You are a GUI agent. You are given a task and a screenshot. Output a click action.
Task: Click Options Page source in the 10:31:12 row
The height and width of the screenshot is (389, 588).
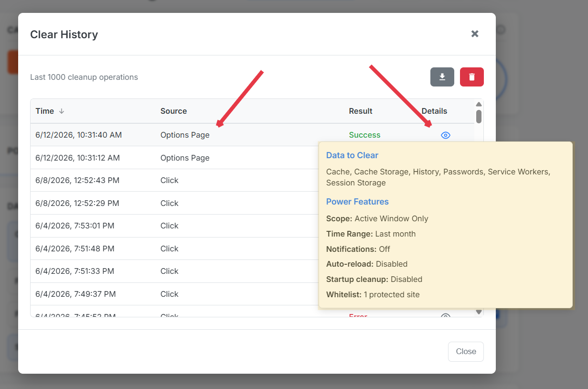point(185,158)
